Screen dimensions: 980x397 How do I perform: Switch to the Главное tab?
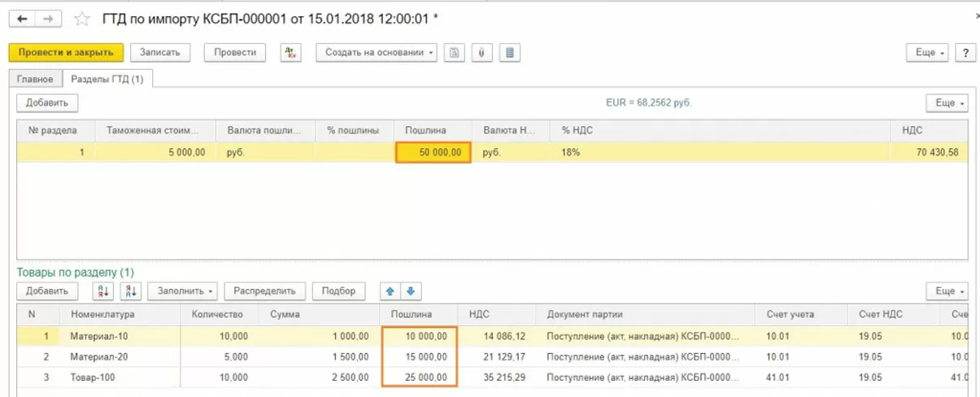click(36, 79)
